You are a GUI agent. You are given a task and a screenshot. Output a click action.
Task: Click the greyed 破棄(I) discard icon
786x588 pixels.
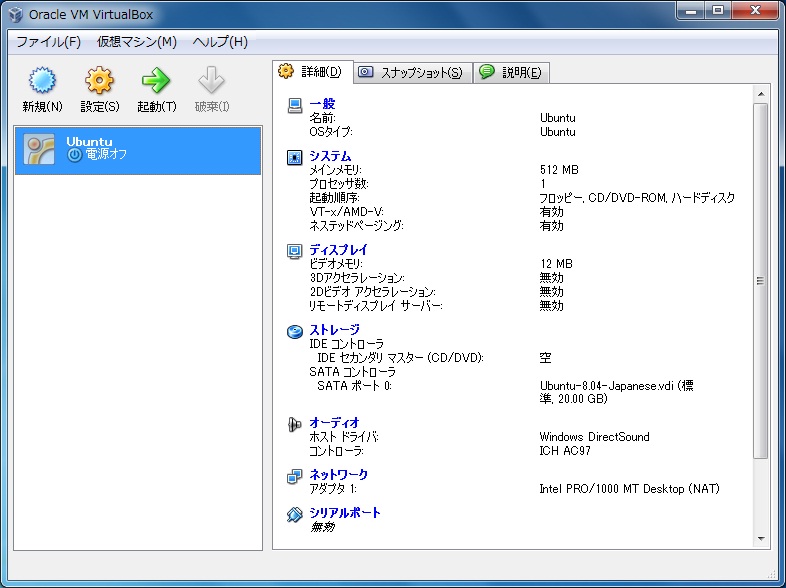211,80
